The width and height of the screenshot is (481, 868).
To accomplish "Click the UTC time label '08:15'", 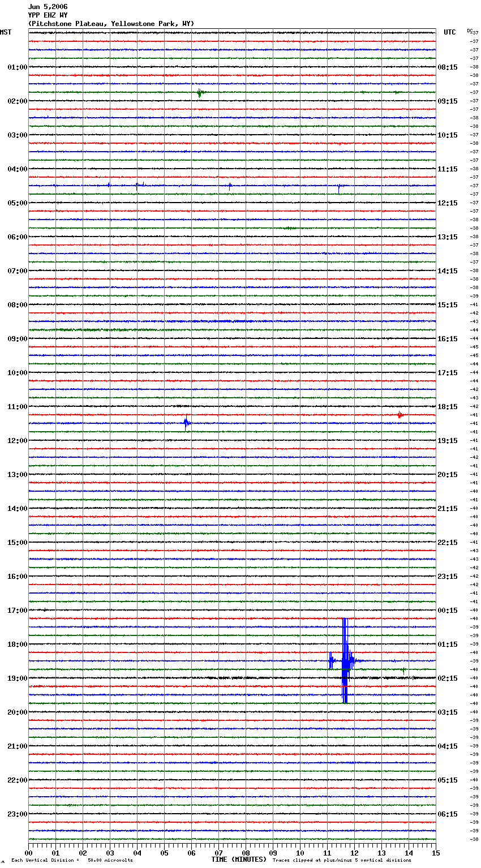I will [x=448, y=67].
